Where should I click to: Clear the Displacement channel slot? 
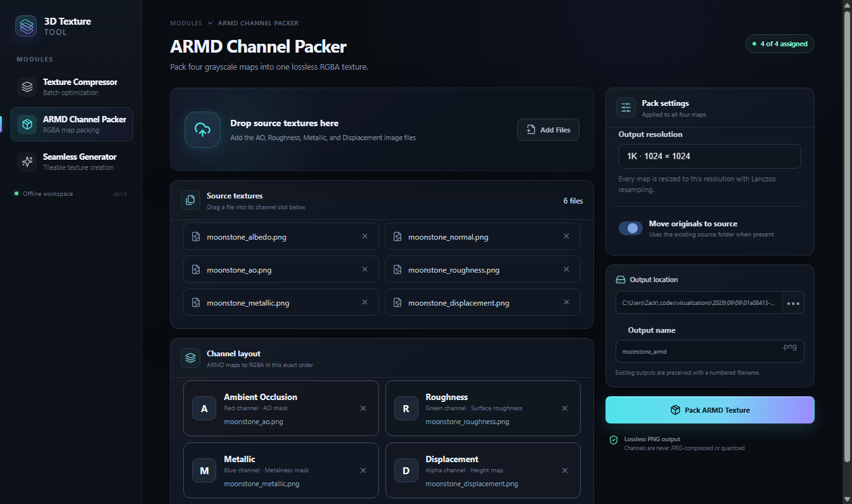pos(565,470)
